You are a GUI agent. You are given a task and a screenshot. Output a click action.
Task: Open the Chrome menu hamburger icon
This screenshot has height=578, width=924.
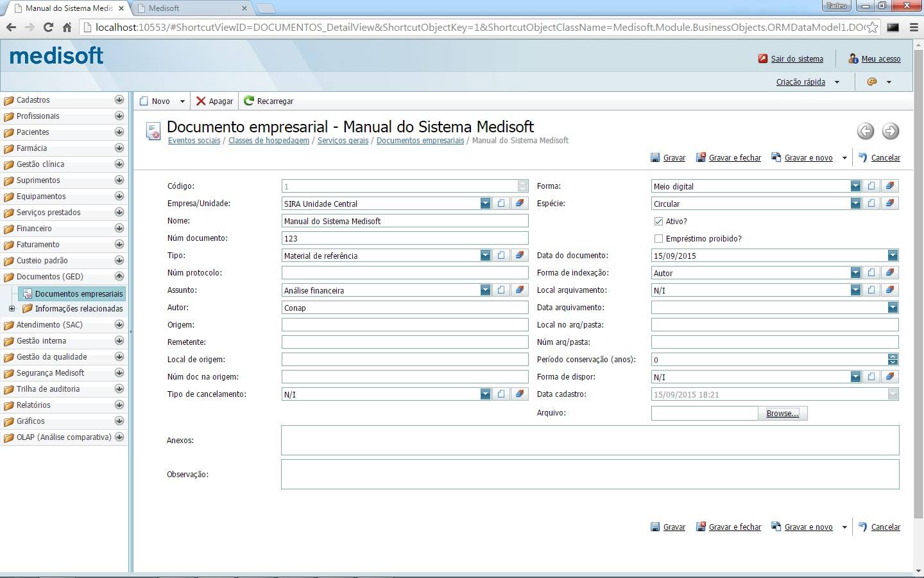coord(914,27)
